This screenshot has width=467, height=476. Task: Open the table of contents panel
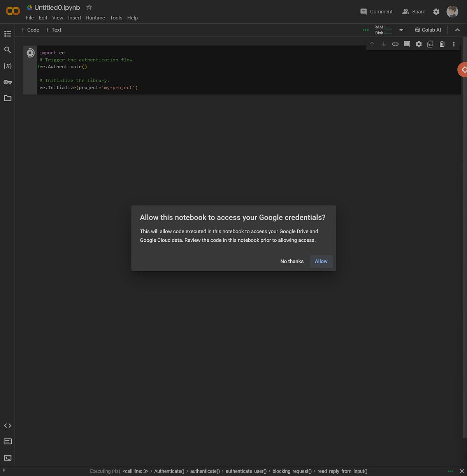tap(7, 34)
